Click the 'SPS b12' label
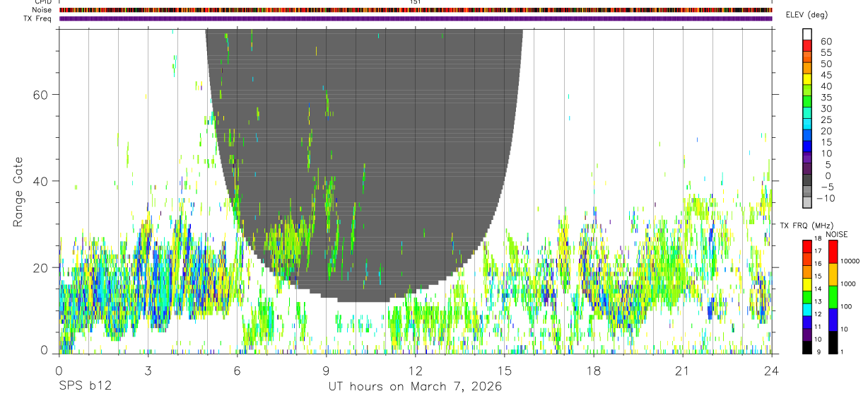This screenshot has height=401, width=868. tap(85, 387)
